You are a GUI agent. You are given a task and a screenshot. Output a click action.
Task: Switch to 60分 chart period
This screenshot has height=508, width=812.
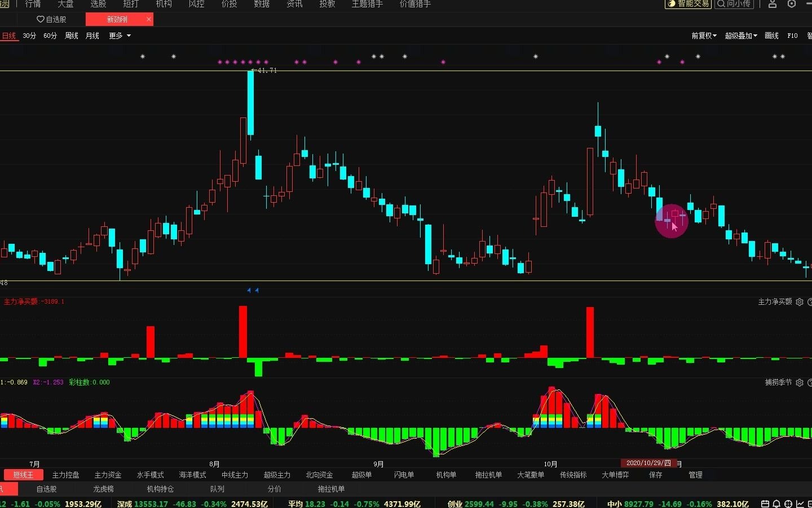click(50, 36)
